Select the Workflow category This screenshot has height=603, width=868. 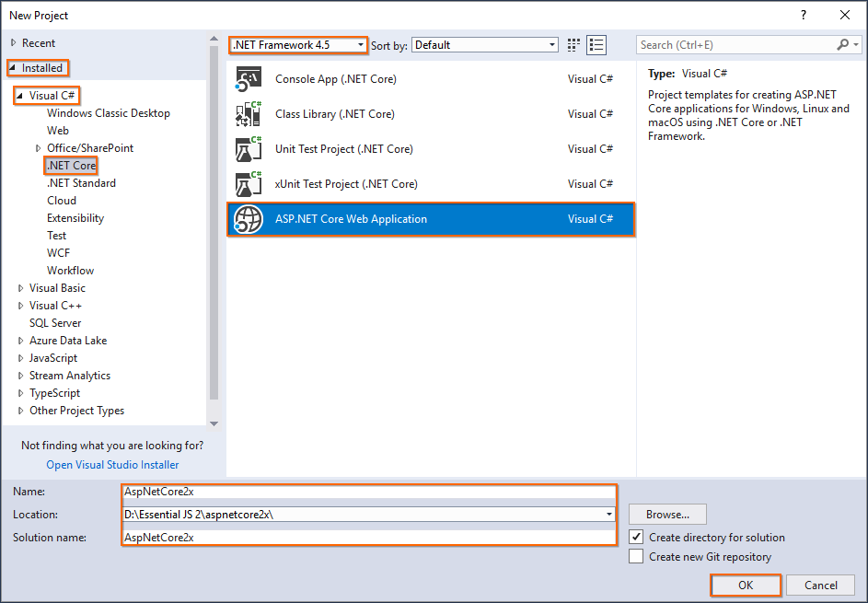tap(70, 271)
